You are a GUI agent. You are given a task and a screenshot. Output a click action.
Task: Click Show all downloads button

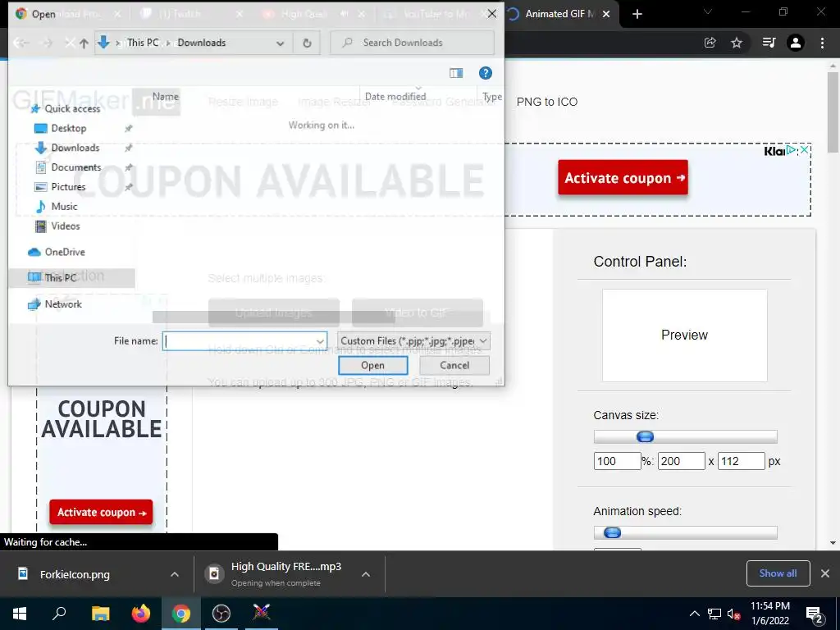[778, 573]
